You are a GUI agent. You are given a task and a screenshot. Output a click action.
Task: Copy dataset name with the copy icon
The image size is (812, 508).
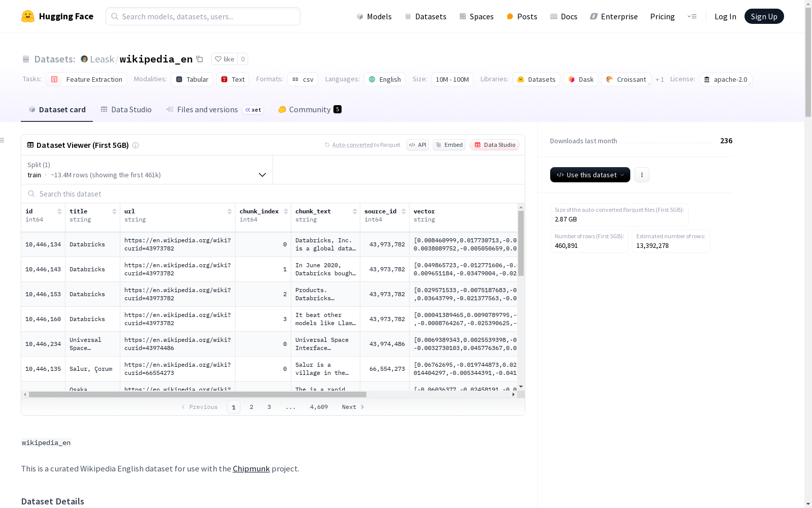pyautogui.click(x=200, y=59)
